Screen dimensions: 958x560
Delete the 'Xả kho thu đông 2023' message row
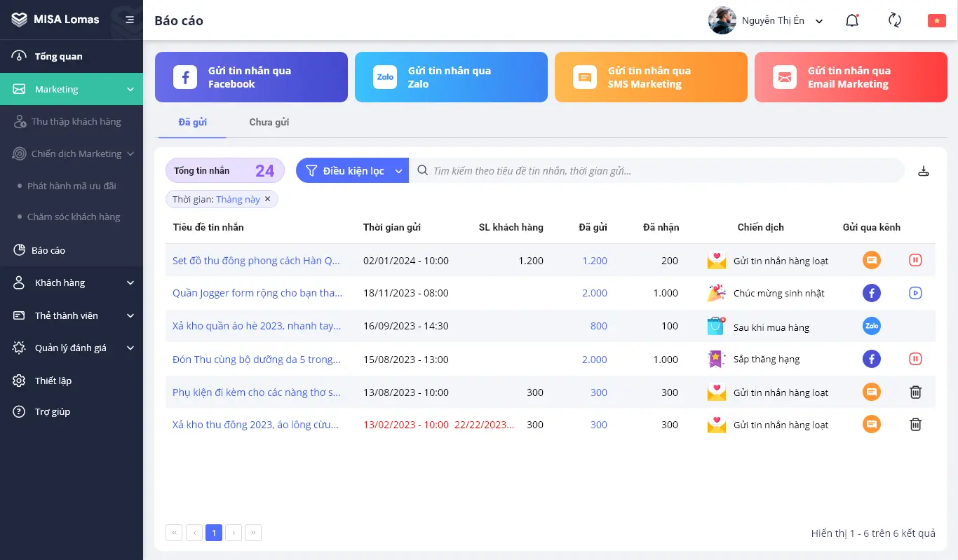point(915,424)
